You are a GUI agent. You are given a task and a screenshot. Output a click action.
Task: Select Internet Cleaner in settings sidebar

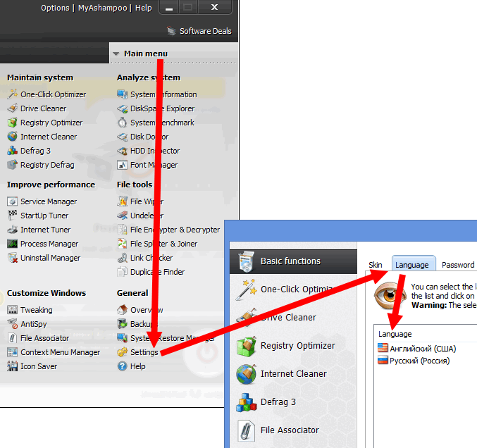pos(292,374)
